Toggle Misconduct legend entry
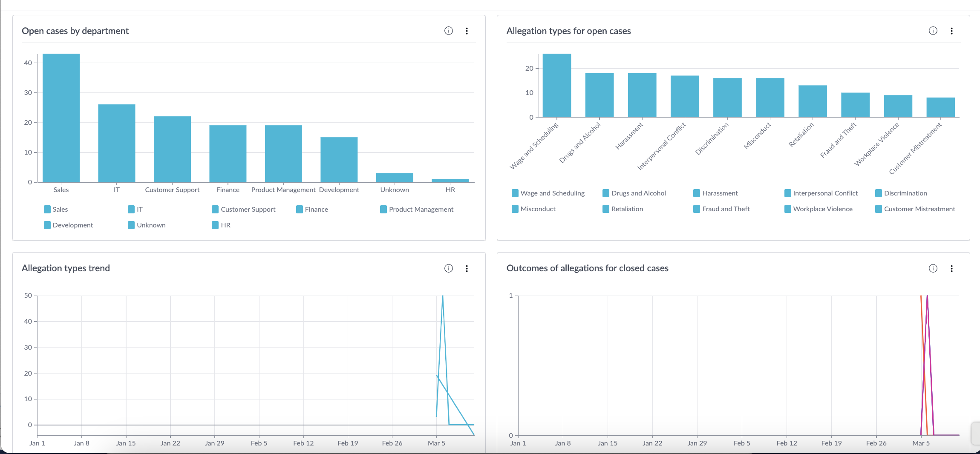This screenshot has width=980, height=454. (534, 209)
